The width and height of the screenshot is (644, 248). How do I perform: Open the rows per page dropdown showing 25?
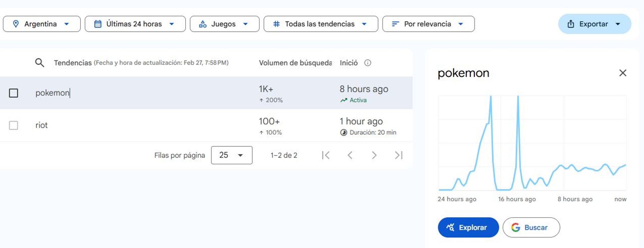click(x=231, y=155)
